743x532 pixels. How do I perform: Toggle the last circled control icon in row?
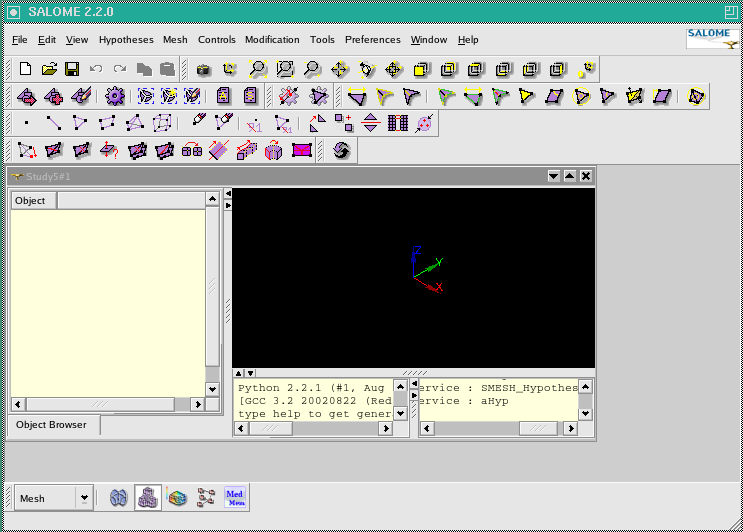tap(696, 96)
